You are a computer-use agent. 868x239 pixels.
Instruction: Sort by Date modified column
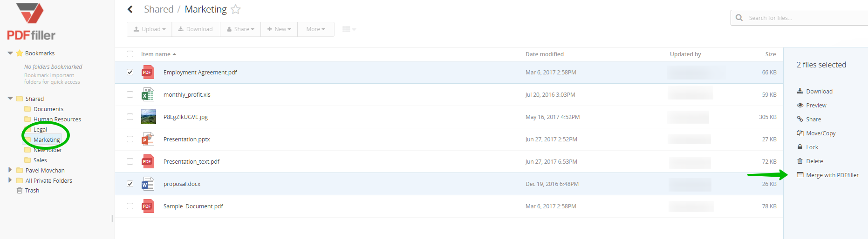[545, 54]
